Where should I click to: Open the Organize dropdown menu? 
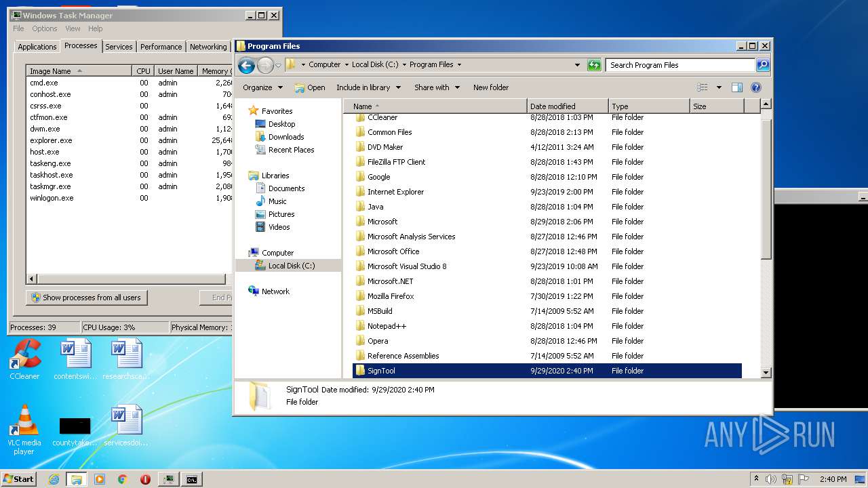tap(262, 87)
